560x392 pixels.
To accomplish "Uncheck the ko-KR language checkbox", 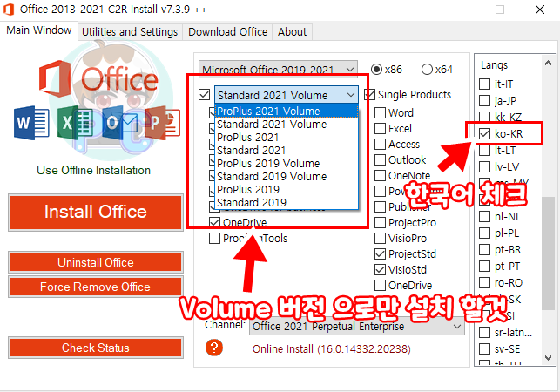I will click(484, 134).
